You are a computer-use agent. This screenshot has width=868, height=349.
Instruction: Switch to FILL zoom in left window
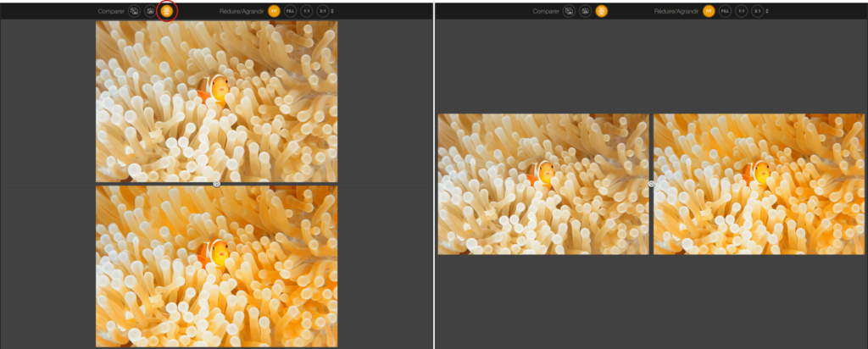click(x=290, y=11)
